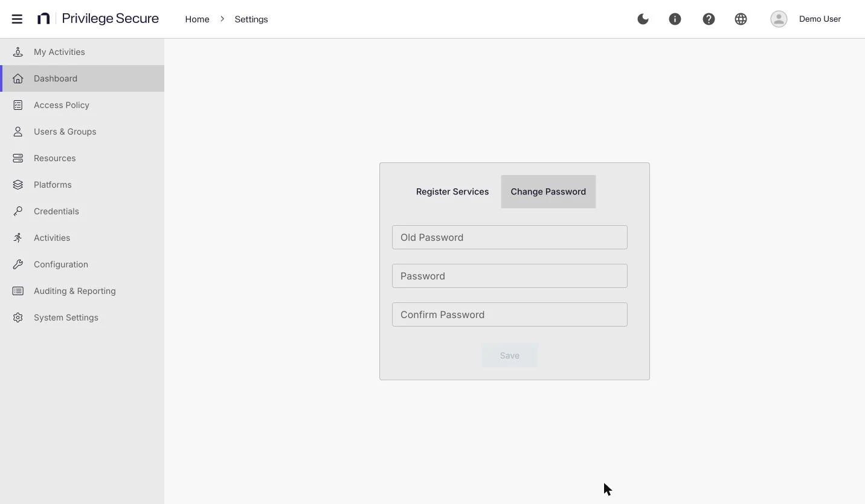Image resolution: width=865 pixels, height=504 pixels.
Task: Focus the Confirm Password field
Action: [x=510, y=314]
